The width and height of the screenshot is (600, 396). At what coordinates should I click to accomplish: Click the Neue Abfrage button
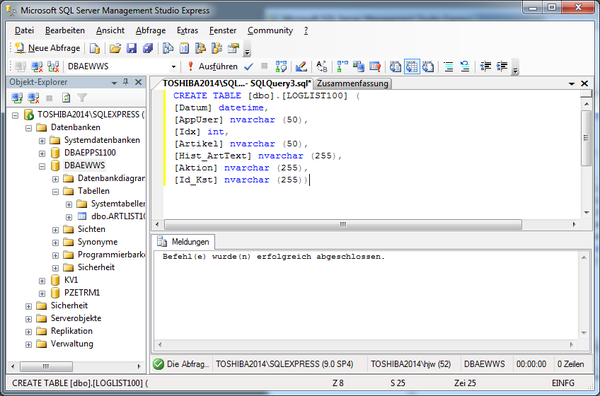coord(47,48)
